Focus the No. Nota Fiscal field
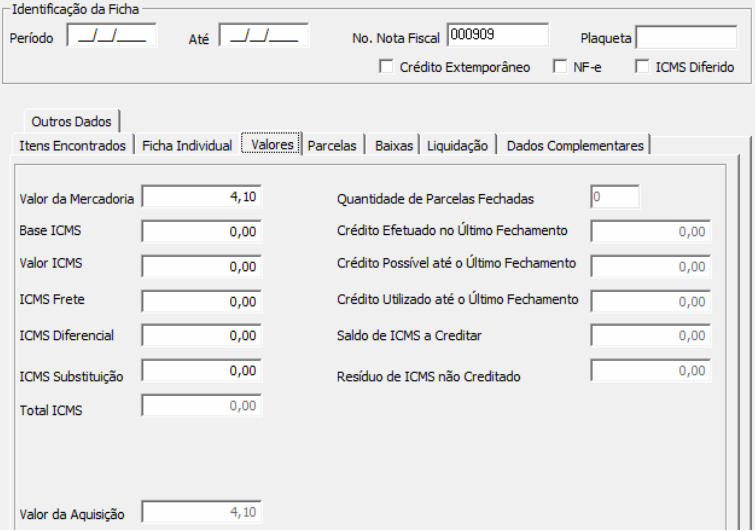755x531 pixels. pyautogui.click(x=498, y=35)
